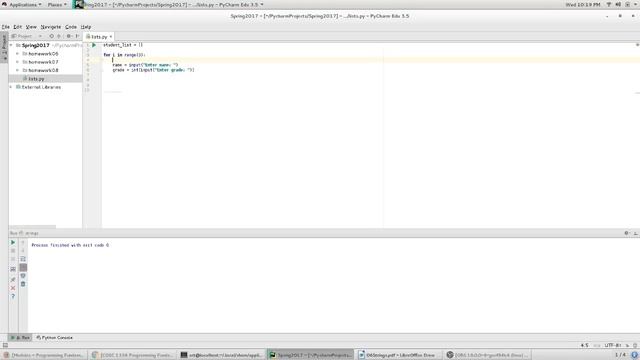Open the Edit menu
Screen dimensions: 640x360
pyautogui.click(x=18, y=27)
